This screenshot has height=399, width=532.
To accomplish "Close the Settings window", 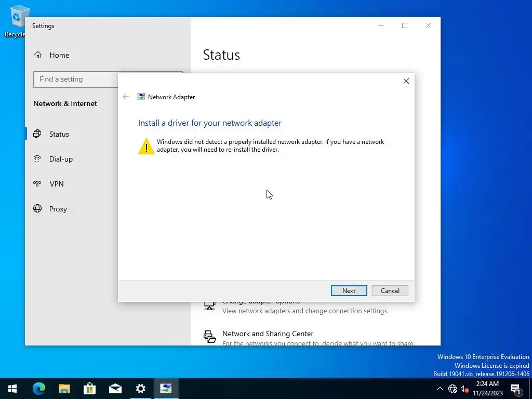I will 429,26.
